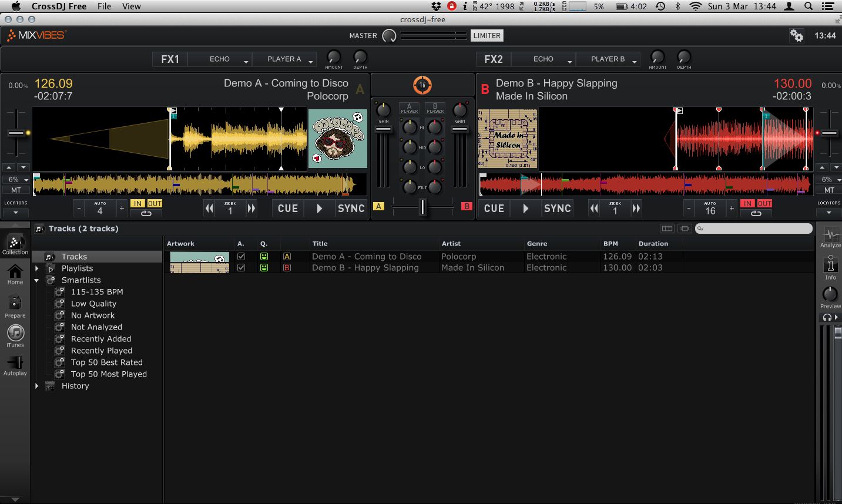Click deck A SYNC button
This screenshot has height=504, width=842.
[351, 208]
